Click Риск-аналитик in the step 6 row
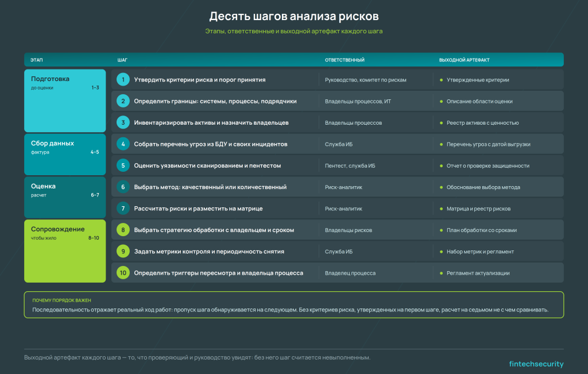This screenshot has width=588, height=374. [x=343, y=187]
